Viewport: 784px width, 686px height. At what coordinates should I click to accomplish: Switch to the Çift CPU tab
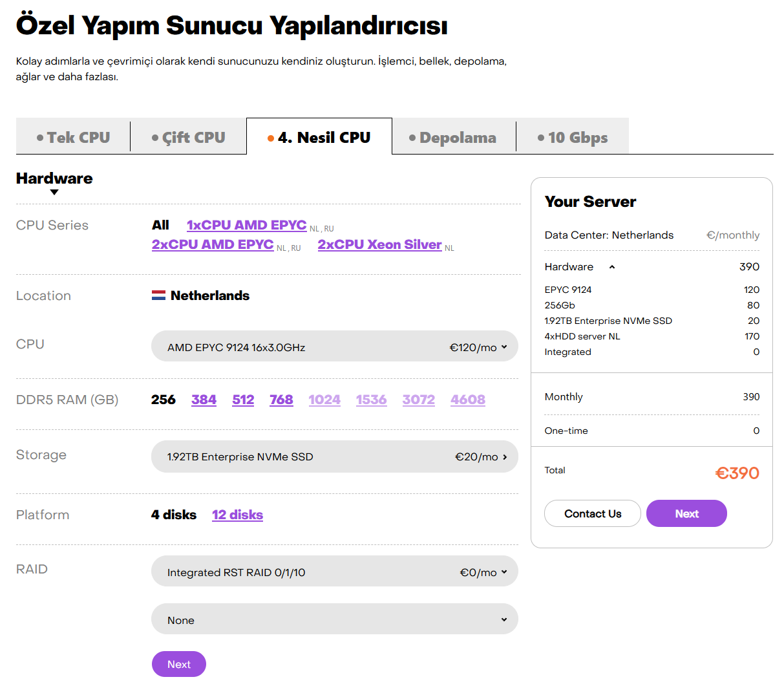coord(188,137)
